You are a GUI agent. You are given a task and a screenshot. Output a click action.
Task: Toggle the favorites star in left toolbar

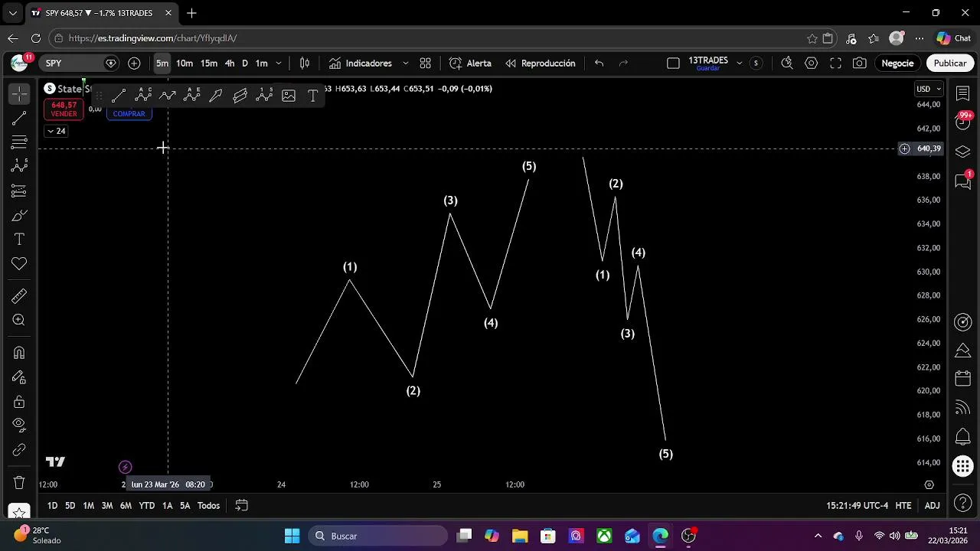(x=19, y=510)
